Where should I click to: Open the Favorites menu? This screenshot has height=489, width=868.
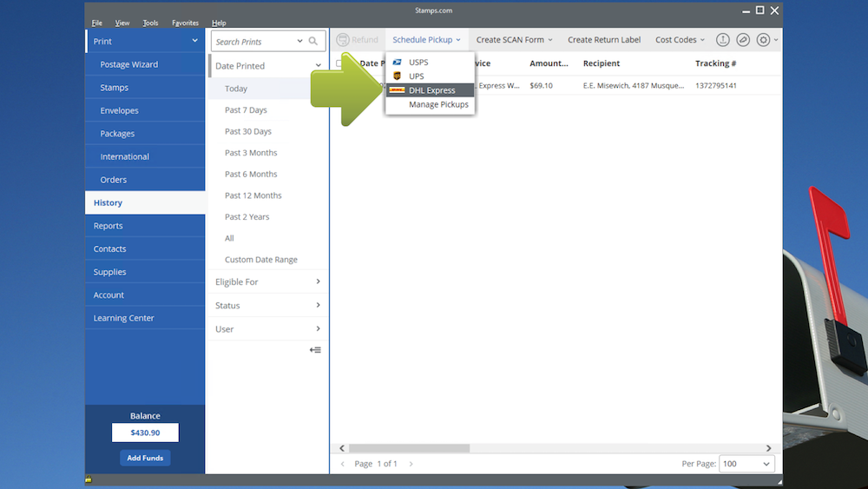pos(186,23)
